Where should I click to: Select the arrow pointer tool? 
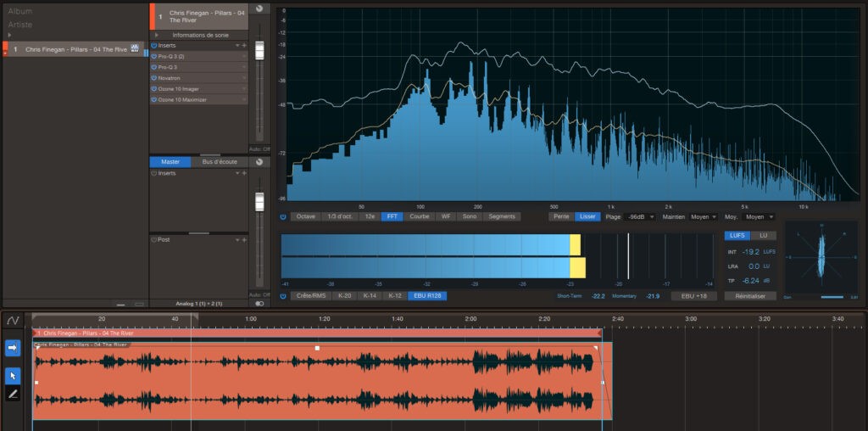coord(13,375)
